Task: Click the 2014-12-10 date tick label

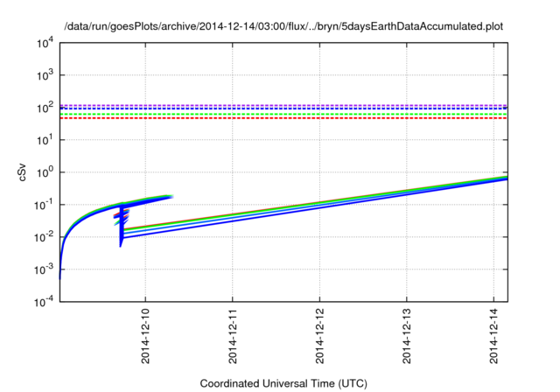Action: tap(145, 336)
